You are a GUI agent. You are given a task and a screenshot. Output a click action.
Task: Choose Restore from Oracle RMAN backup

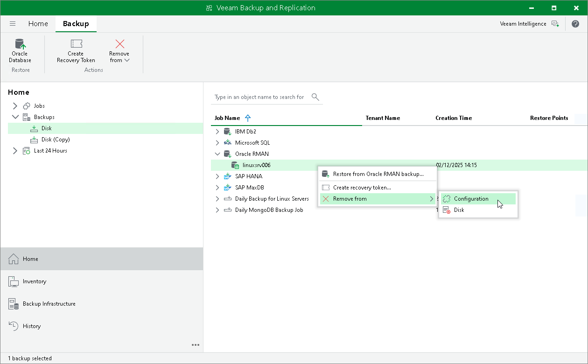(x=378, y=174)
